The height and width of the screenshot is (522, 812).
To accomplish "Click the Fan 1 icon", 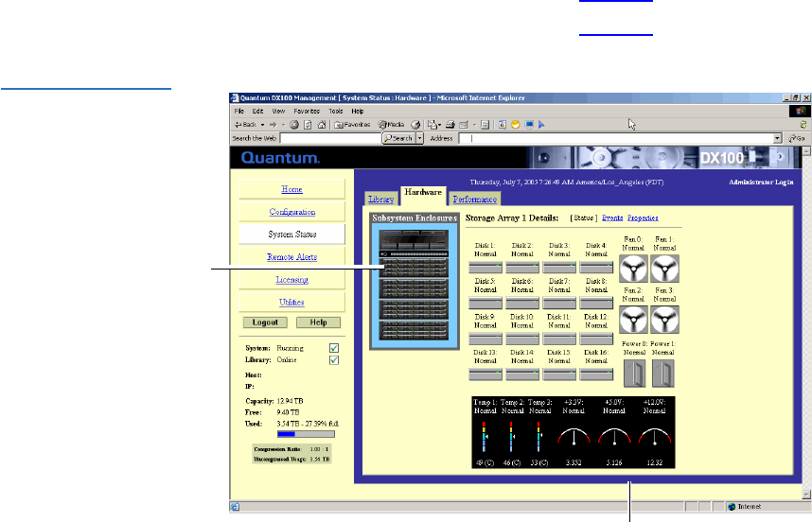I will [x=665, y=269].
